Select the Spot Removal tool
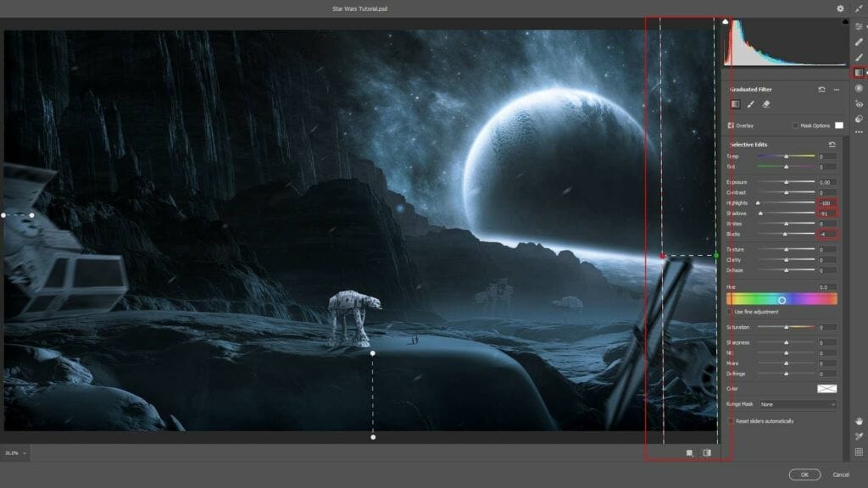 click(x=859, y=42)
